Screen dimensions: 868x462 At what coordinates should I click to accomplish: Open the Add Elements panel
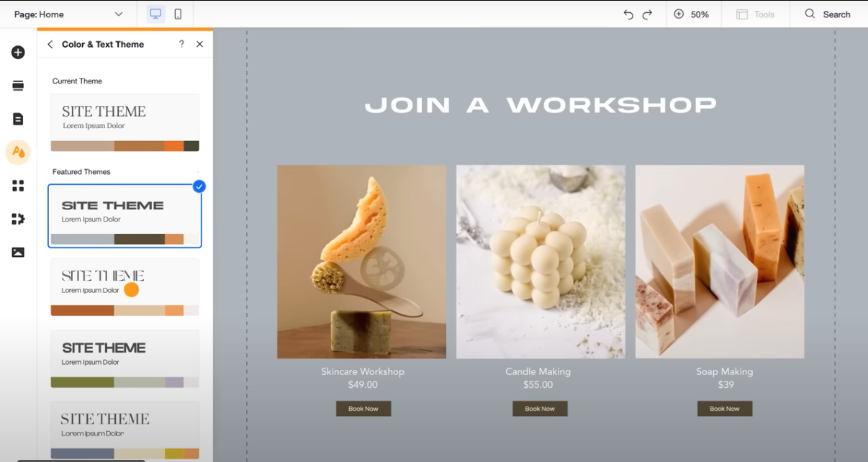[x=18, y=52]
